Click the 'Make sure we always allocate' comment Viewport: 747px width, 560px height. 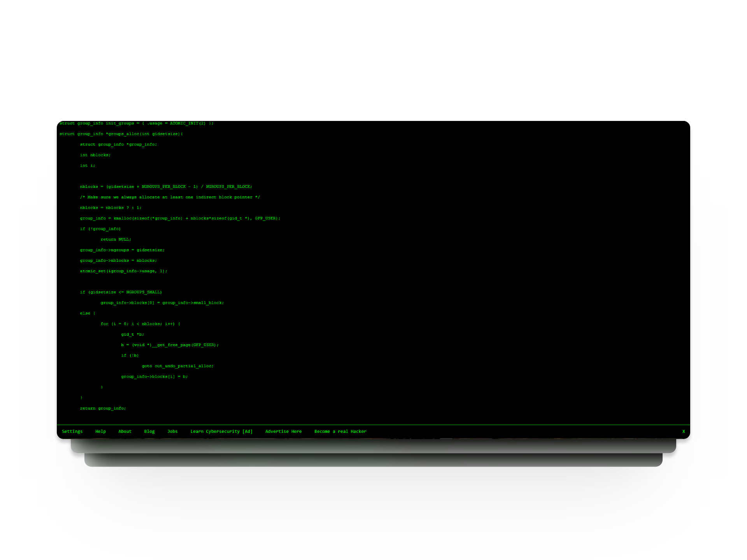[x=170, y=197]
